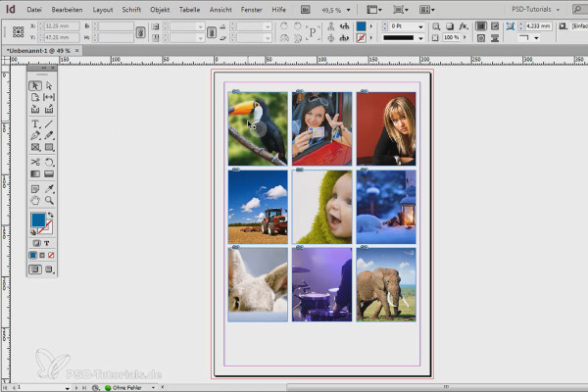
Task: Click the rotate 90° clockwise icon
Action: [284, 26]
